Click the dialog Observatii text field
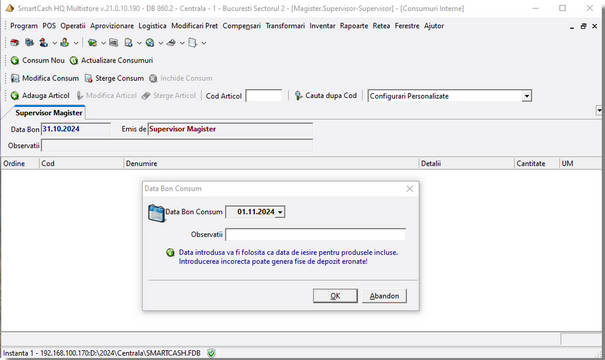The height and width of the screenshot is (360, 605). point(315,234)
